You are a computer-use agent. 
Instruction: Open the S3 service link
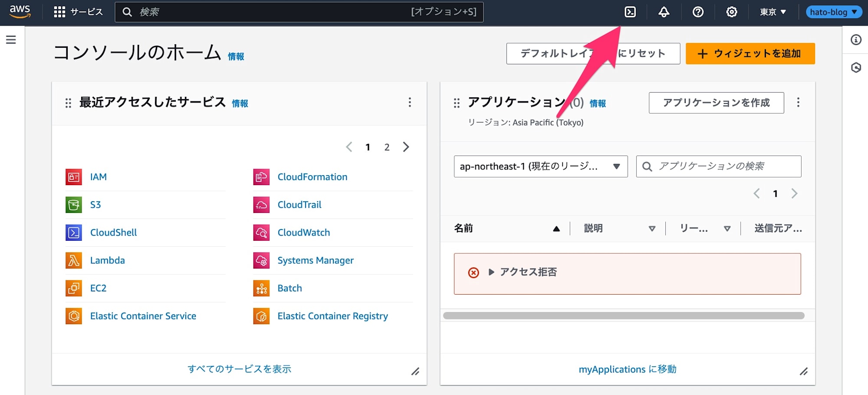[x=95, y=205]
